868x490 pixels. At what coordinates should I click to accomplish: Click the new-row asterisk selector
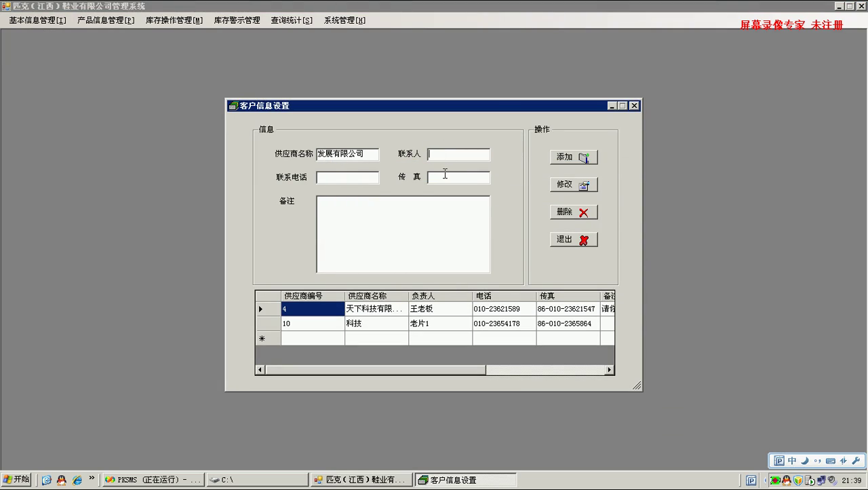[268, 338]
